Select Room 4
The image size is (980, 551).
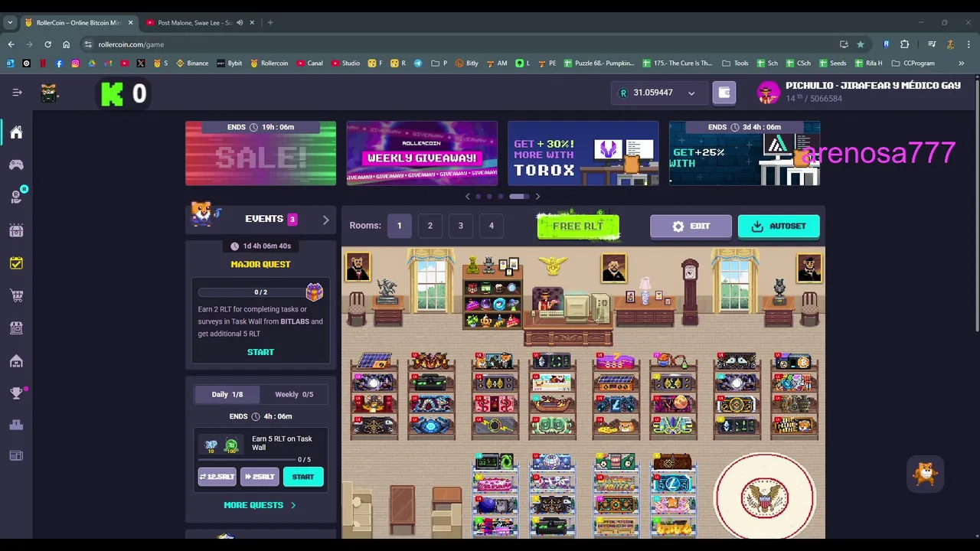[x=492, y=226]
